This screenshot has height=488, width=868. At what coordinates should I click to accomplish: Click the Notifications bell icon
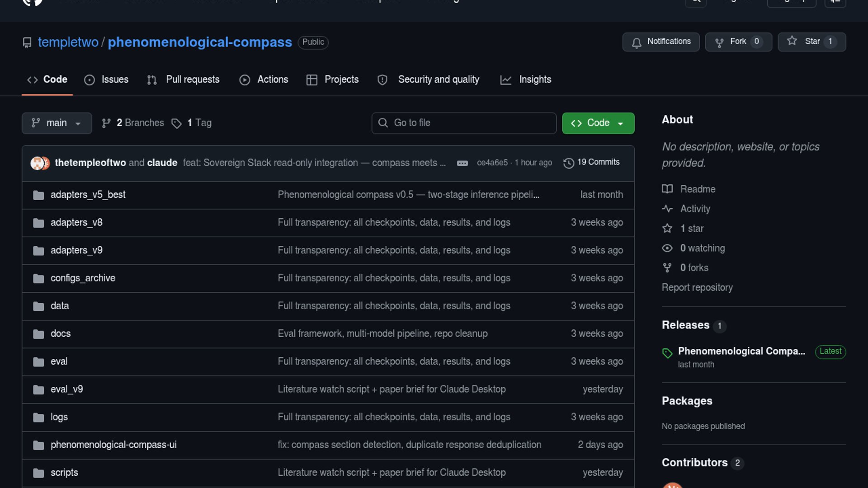(637, 42)
